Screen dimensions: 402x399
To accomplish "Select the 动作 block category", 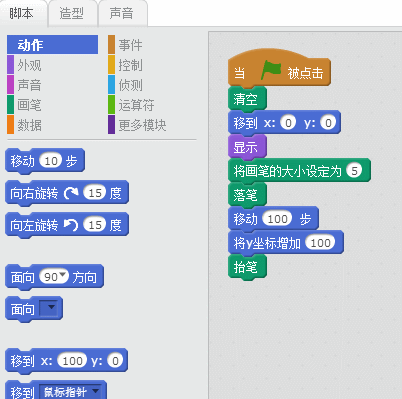I will [x=53, y=45].
